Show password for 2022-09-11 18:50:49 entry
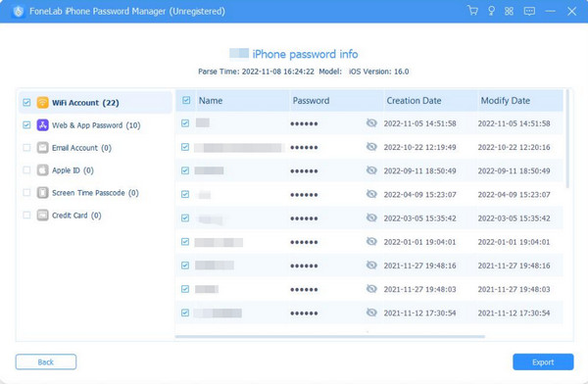Screen dimensions: 588x384 (371, 170)
